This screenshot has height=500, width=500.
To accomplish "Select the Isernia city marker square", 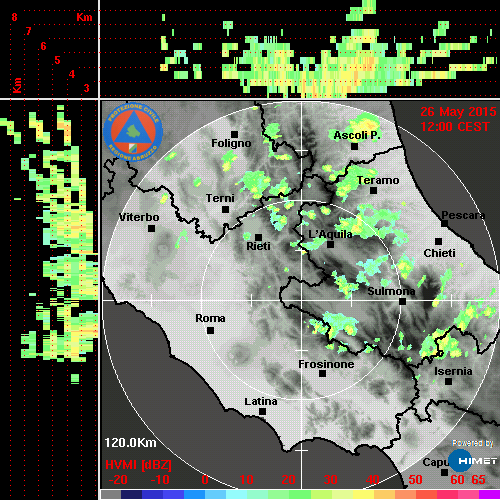I will click(448, 381).
